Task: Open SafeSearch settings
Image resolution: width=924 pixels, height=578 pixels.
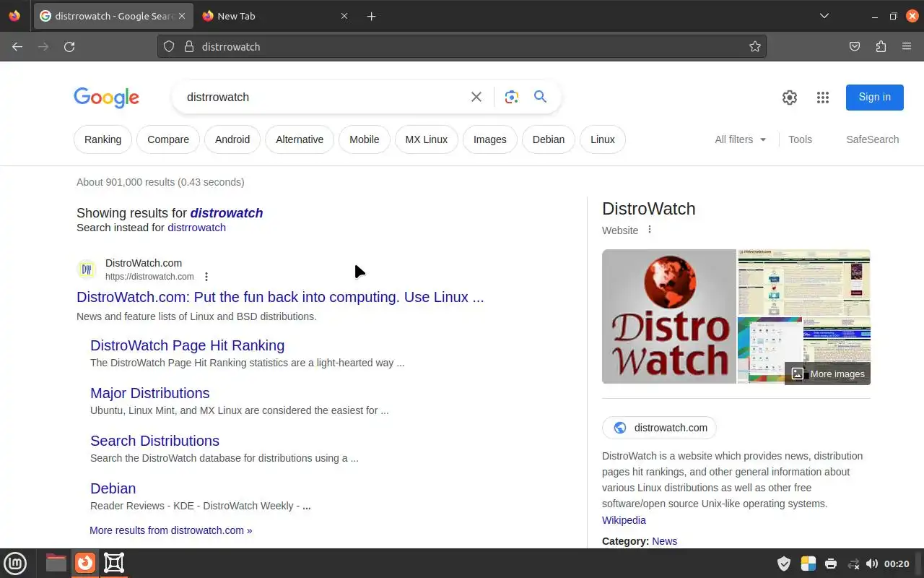Action: [873, 139]
